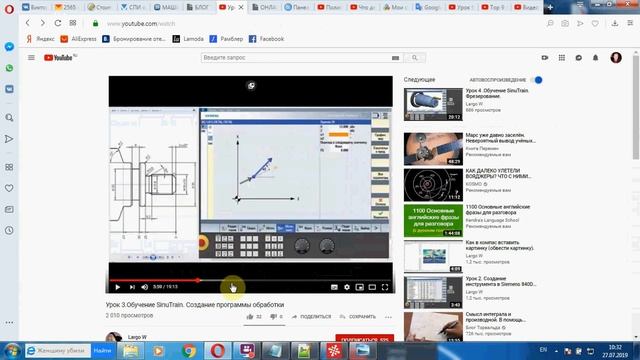The height and width of the screenshot is (360, 640).
Task: Open account avatar menu
Action: 616,58
